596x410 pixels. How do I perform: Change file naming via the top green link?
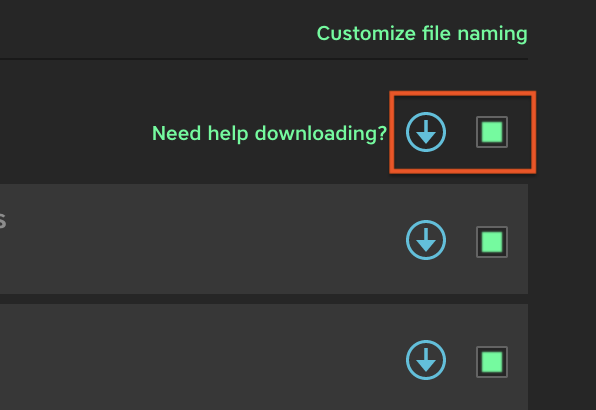pyautogui.click(x=422, y=34)
